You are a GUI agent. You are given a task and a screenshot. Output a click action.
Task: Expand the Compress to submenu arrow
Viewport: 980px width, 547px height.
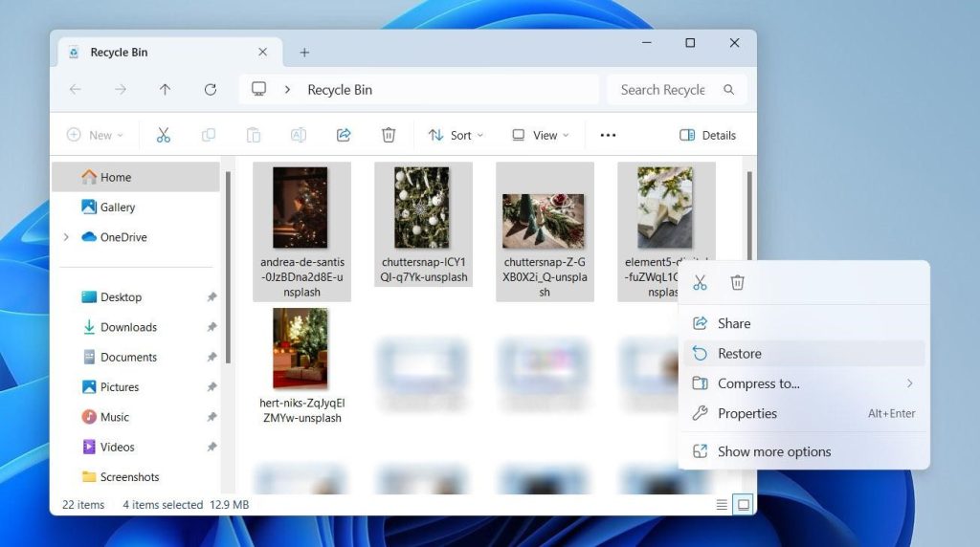[x=910, y=383]
